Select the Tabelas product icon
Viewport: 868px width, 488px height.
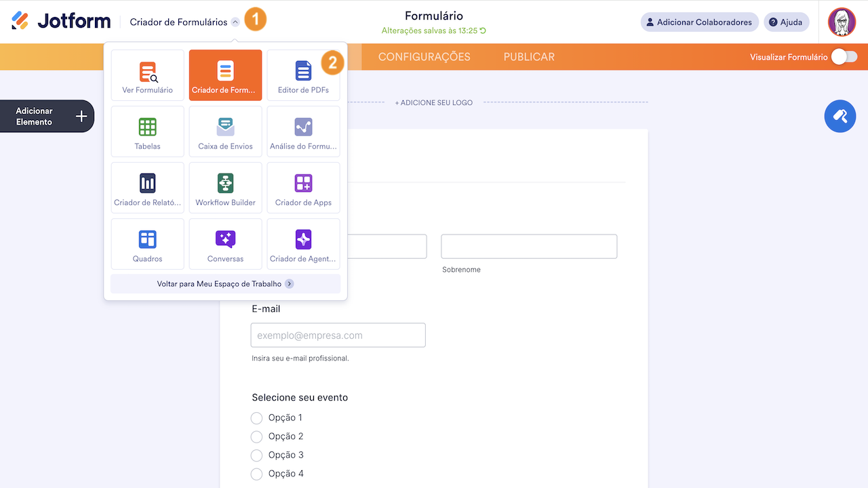pyautogui.click(x=147, y=131)
